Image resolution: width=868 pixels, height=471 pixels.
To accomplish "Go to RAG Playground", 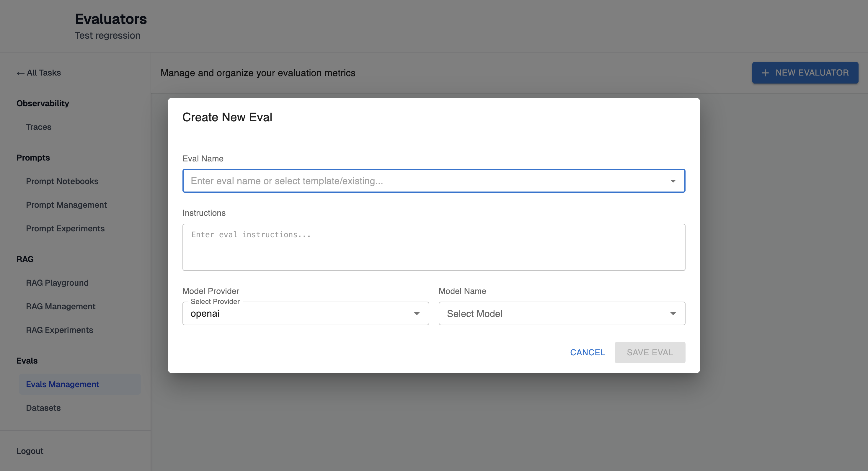I will [x=57, y=283].
